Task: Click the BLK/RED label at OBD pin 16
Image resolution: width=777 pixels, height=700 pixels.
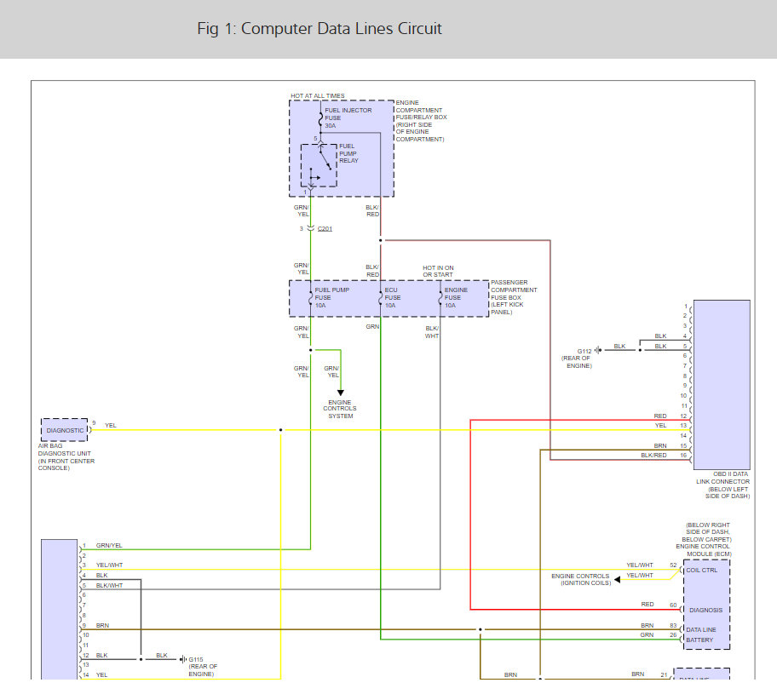Action: tap(653, 456)
